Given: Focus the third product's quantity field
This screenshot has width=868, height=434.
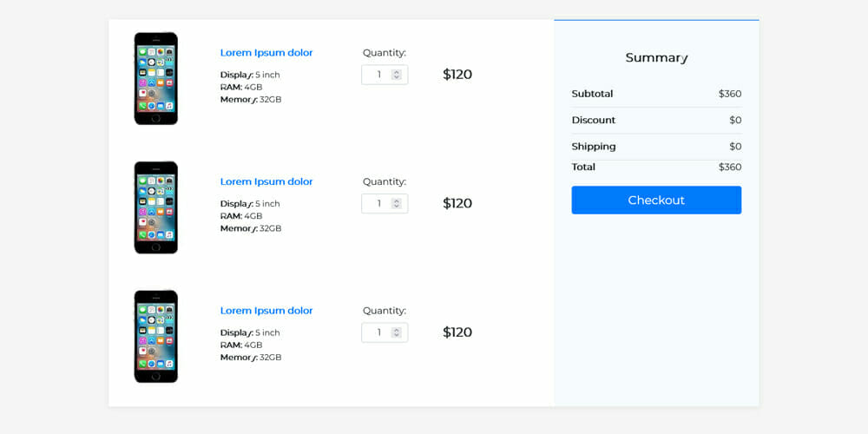Looking at the screenshot, I should tap(378, 332).
